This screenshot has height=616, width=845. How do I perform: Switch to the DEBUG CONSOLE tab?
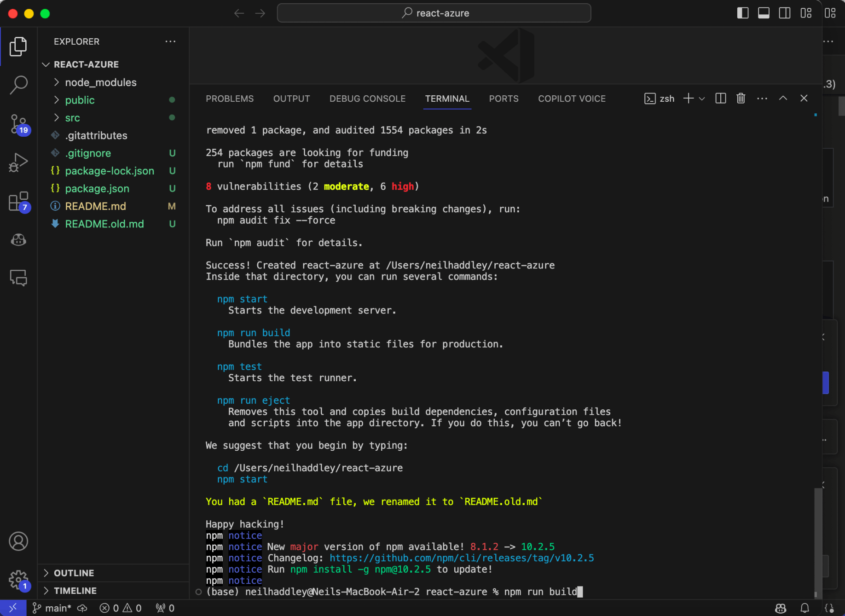(x=367, y=99)
